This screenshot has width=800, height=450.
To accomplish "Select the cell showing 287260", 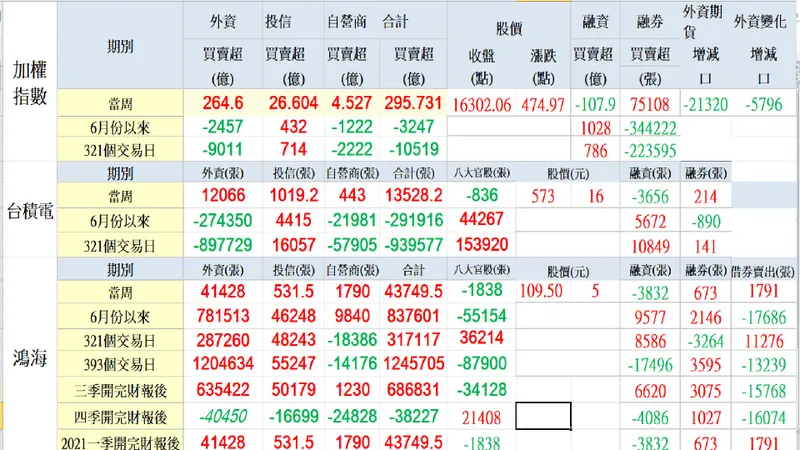I will click(222, 340).
